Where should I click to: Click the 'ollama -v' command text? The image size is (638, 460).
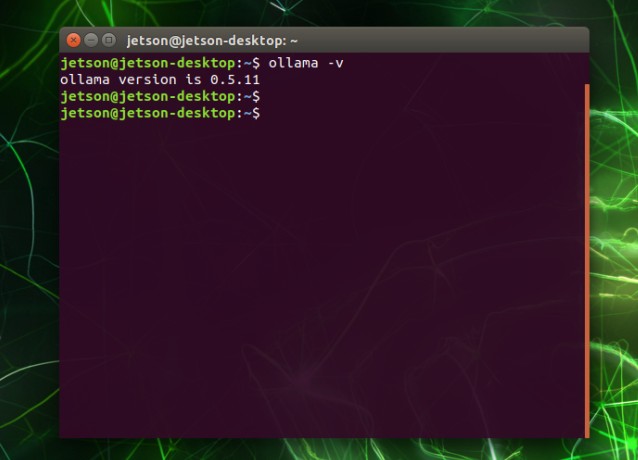coord(306,63)
